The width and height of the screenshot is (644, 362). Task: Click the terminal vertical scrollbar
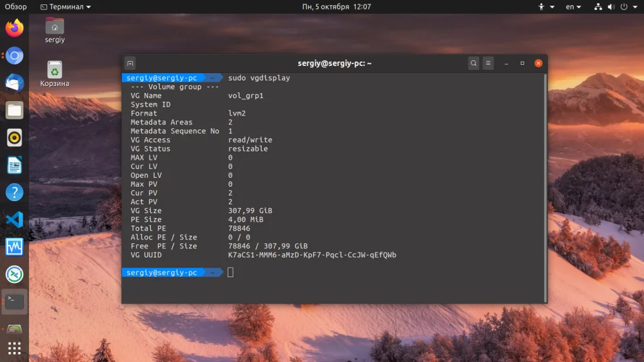(545, 187)
